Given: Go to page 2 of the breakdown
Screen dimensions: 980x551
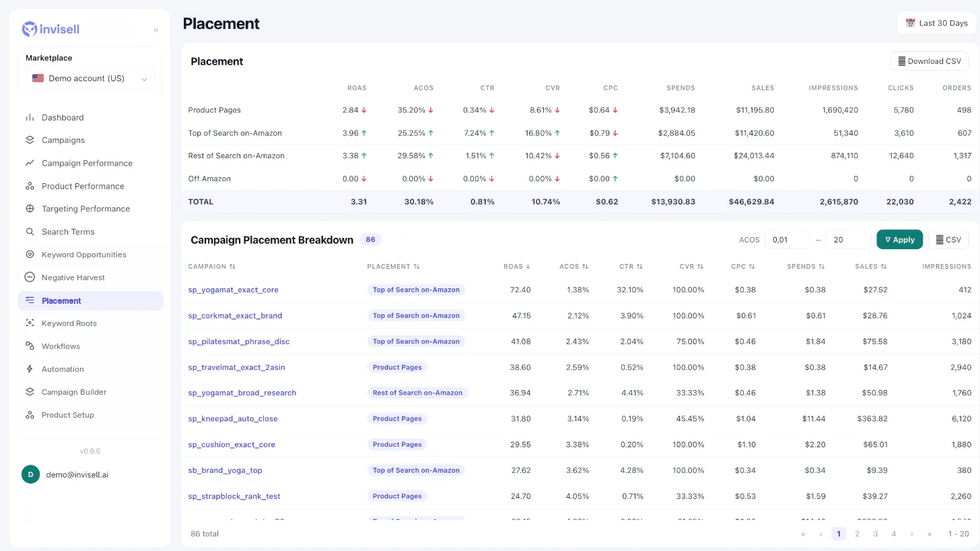Looking at the screenshot, I should [x=857, y=533].
